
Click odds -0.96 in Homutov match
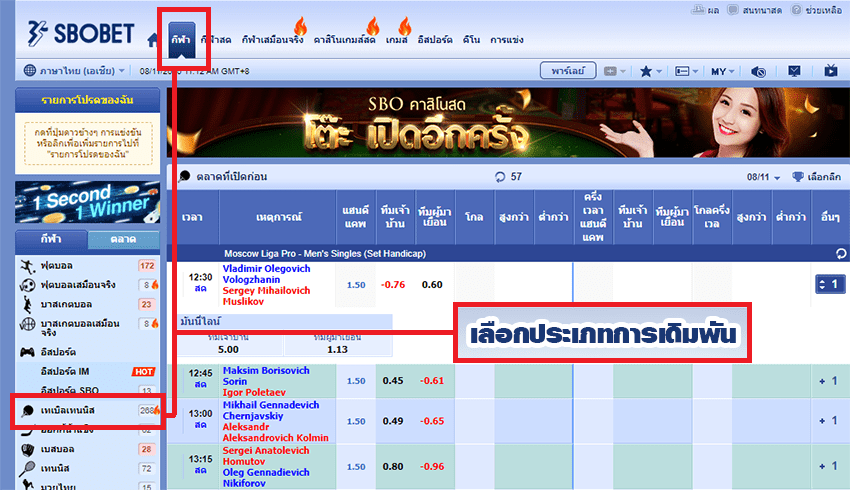(x=432, y=466)
